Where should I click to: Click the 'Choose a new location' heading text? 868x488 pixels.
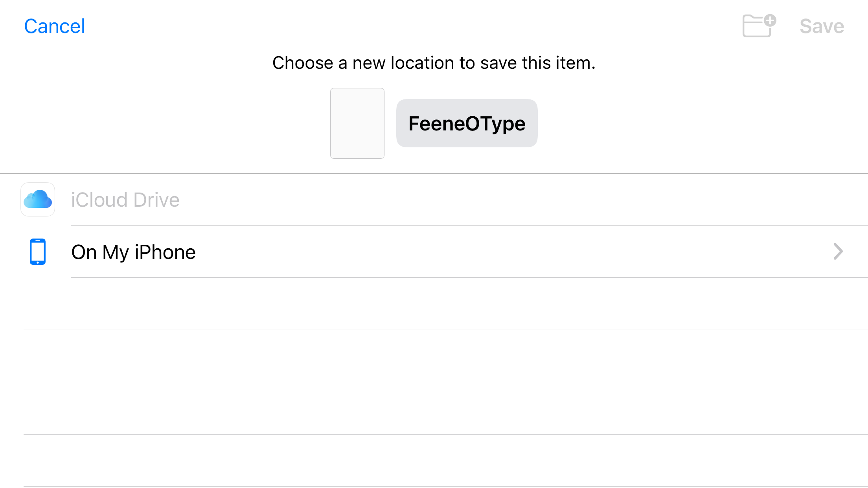(434, 63)
